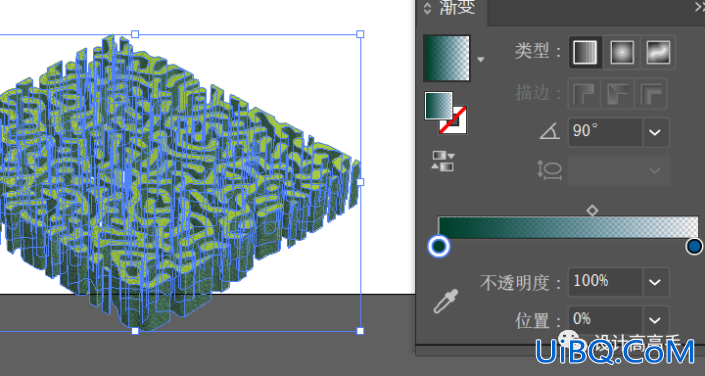705x376 pixels.
Task: Click the angle icon
Action: pyautogui.click(x=549, y=132)
